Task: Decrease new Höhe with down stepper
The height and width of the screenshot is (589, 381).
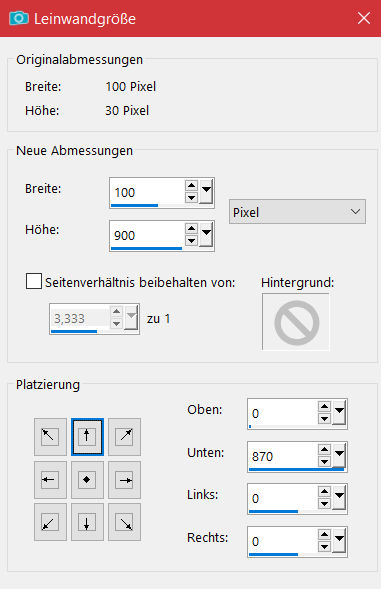Action: 192,241
